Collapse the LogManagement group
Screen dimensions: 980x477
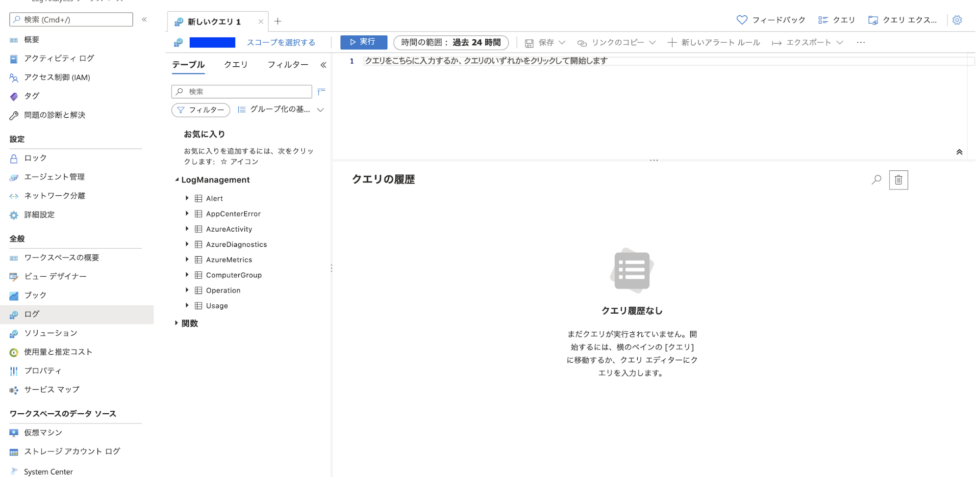click(x=176, y=180)
